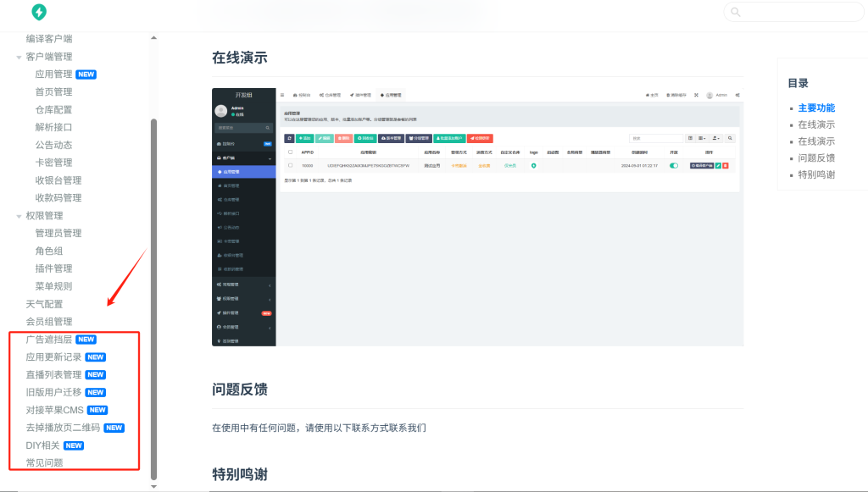Toggle the green 开启 switch for app 10000
The image size is (868, 492).
coord(674,166)
